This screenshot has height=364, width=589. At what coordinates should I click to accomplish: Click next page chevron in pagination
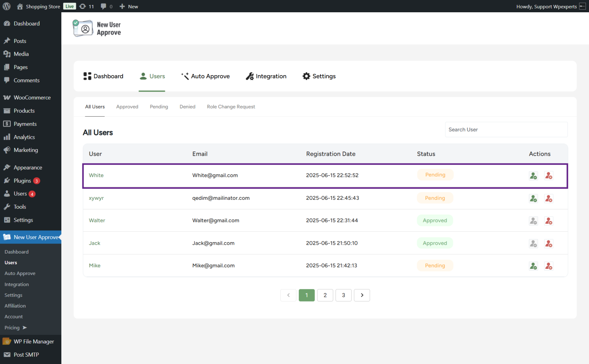pos(362,295)
